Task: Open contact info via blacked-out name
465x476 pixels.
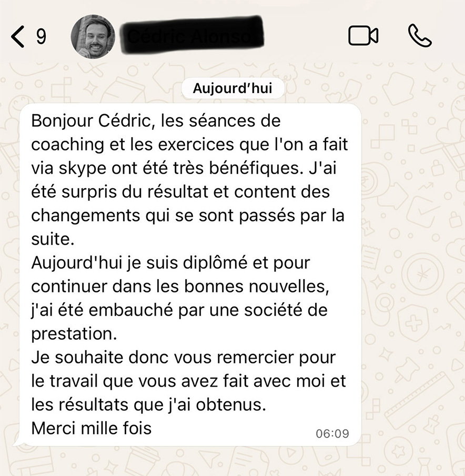Action: point(192,36)
